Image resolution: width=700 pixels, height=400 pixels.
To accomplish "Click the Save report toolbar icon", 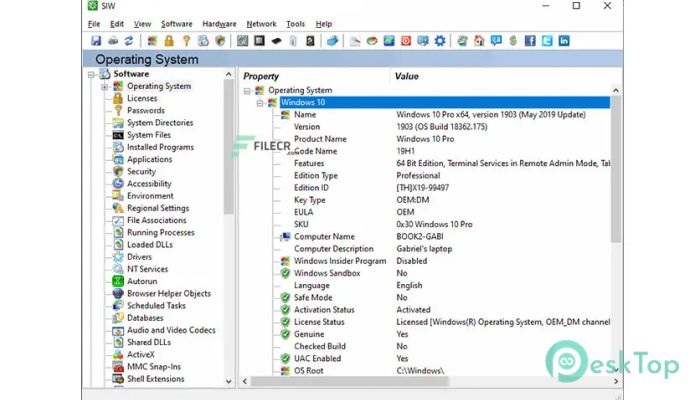I will 96,41.
